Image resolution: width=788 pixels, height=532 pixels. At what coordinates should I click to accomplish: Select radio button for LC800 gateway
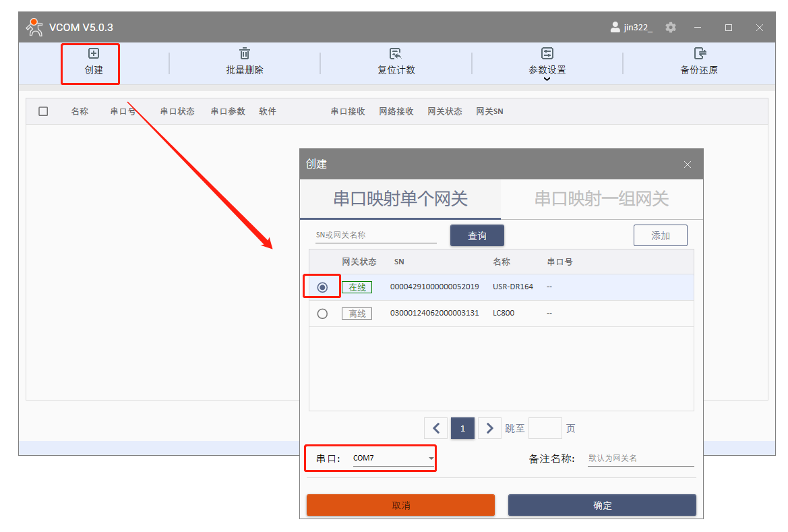322,314
